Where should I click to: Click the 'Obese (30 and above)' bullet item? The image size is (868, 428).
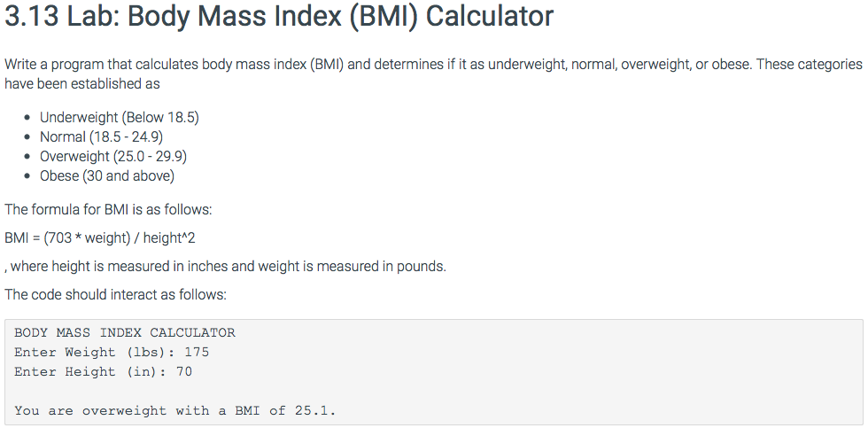click(107, 176)
